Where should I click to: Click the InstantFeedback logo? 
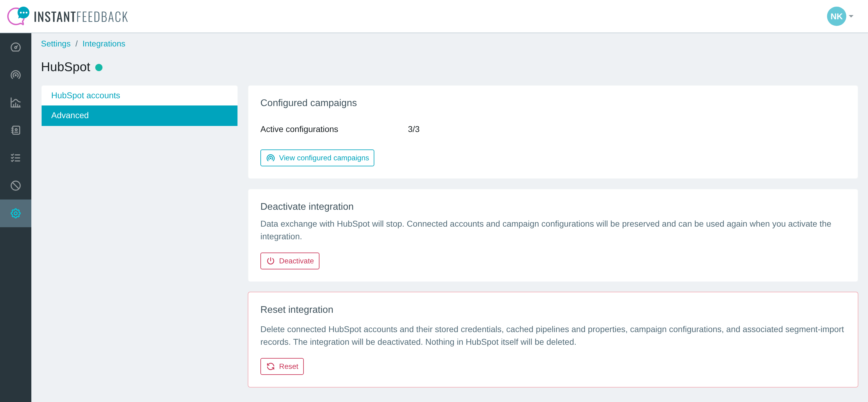68,16
